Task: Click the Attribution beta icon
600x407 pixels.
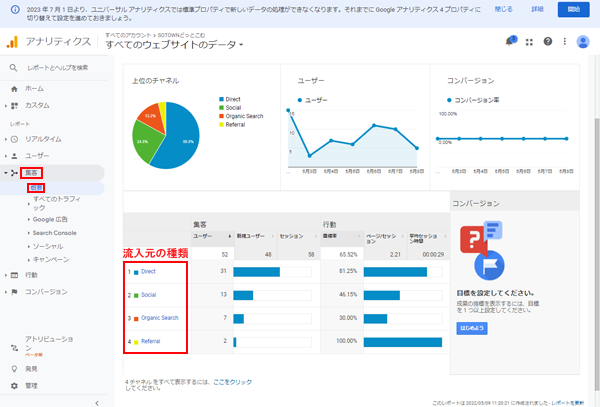Action: (x=15, y=348)
